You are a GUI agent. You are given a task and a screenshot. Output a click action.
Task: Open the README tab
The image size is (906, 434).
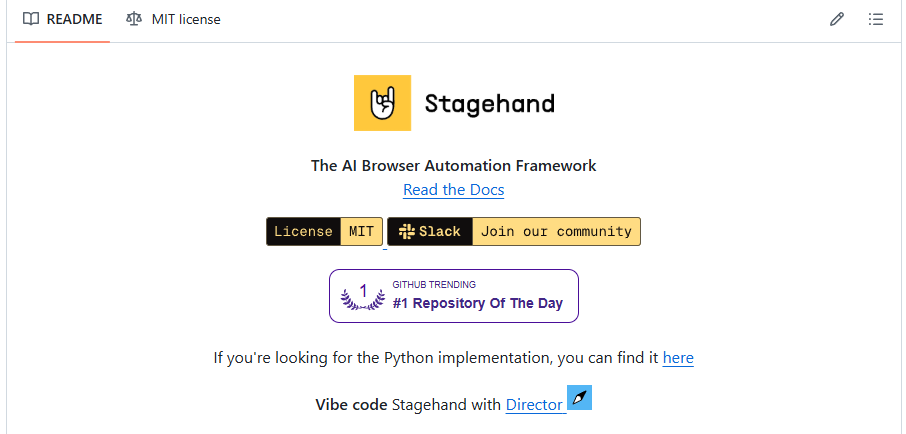tap(62, 19)
